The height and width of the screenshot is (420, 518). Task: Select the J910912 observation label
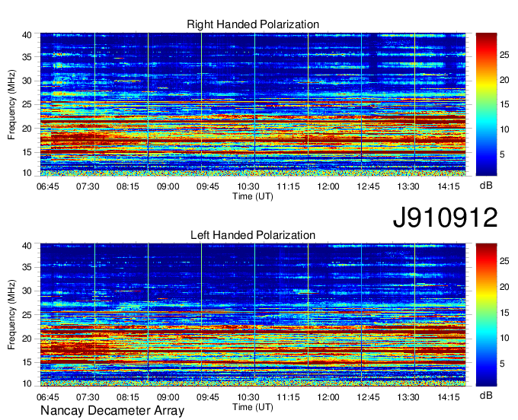pos(445,218)
